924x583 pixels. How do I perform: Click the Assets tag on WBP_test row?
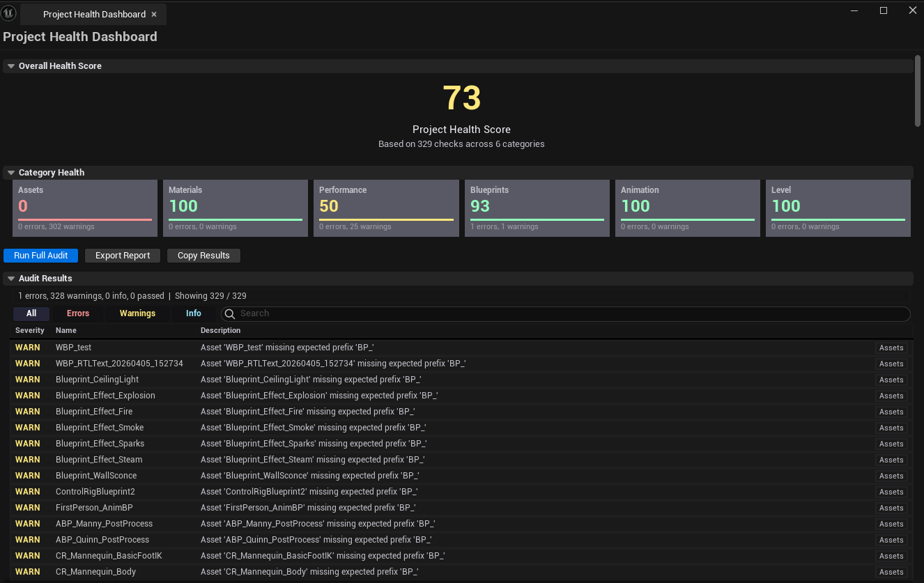click(891, 348)
